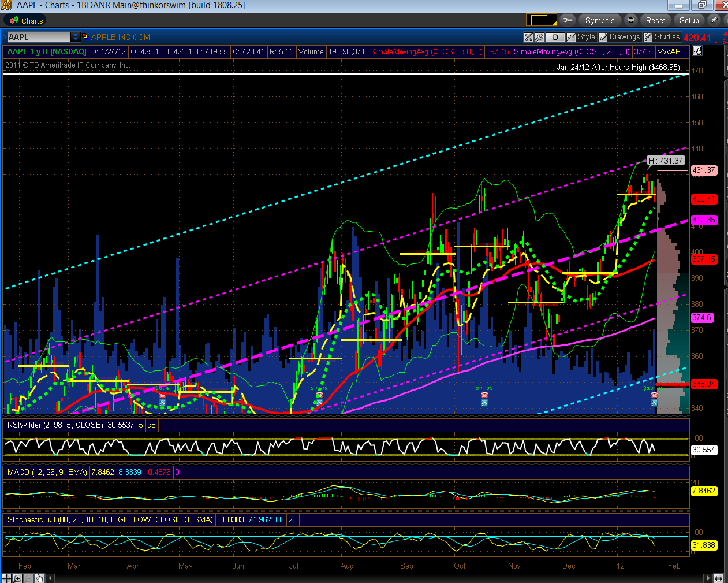
Task: Click the red 397.15 axis label
Action: [704, 259]
